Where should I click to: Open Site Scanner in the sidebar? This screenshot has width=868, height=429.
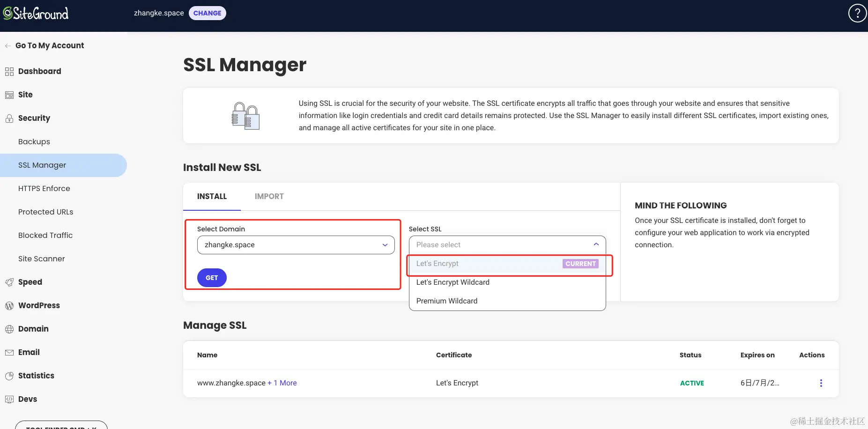(x=42, y=259)
